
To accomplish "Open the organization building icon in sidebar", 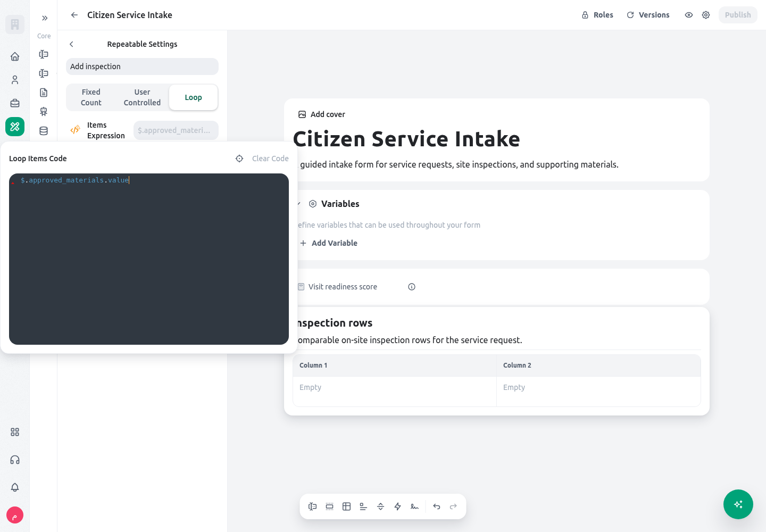I will tap(15, 24).
